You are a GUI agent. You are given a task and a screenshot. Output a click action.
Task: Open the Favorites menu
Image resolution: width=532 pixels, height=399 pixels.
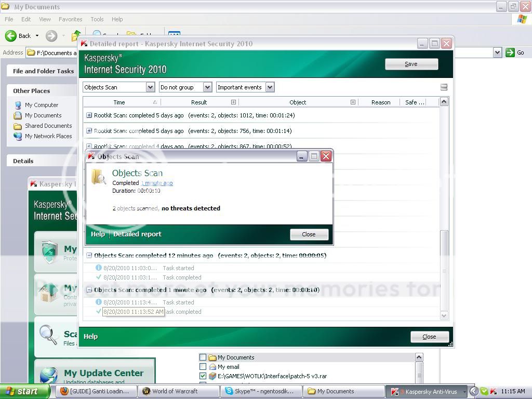(x=70, y=19)
